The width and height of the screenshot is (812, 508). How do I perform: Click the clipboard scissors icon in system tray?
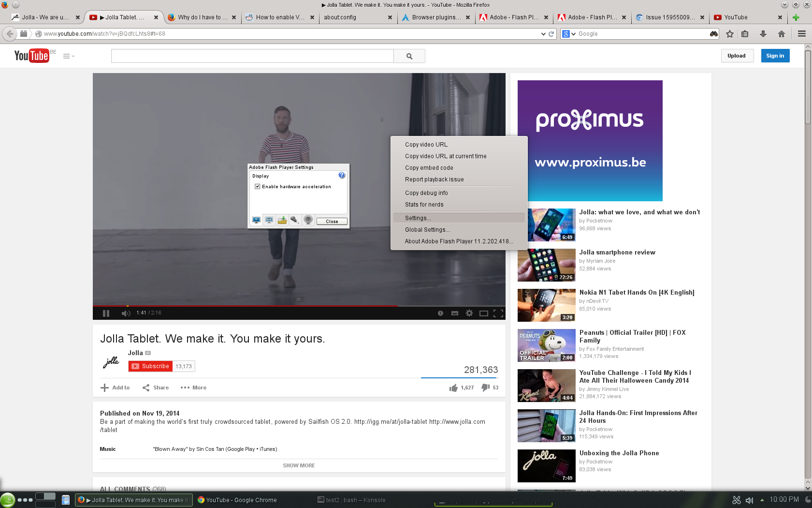click(737, 500)
